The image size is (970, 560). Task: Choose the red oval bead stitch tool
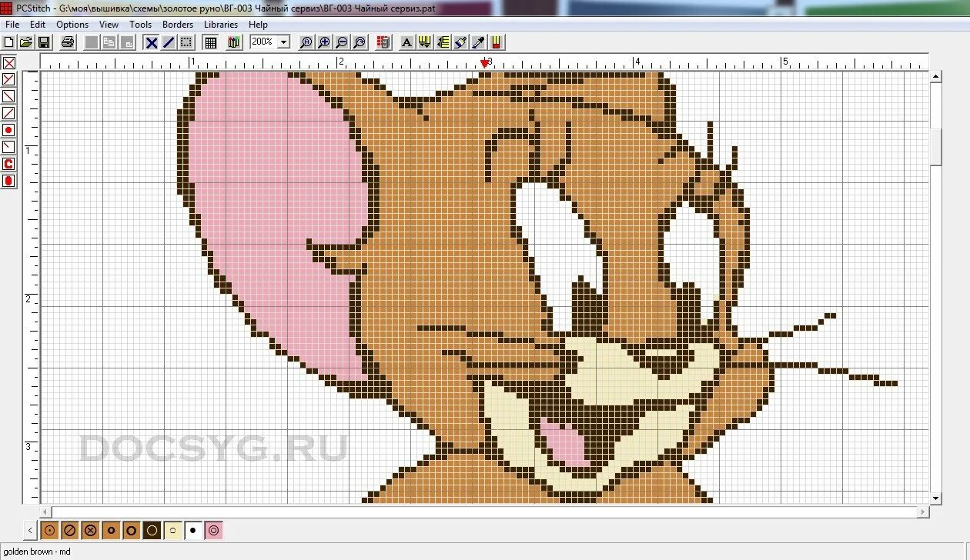point(9,181)
